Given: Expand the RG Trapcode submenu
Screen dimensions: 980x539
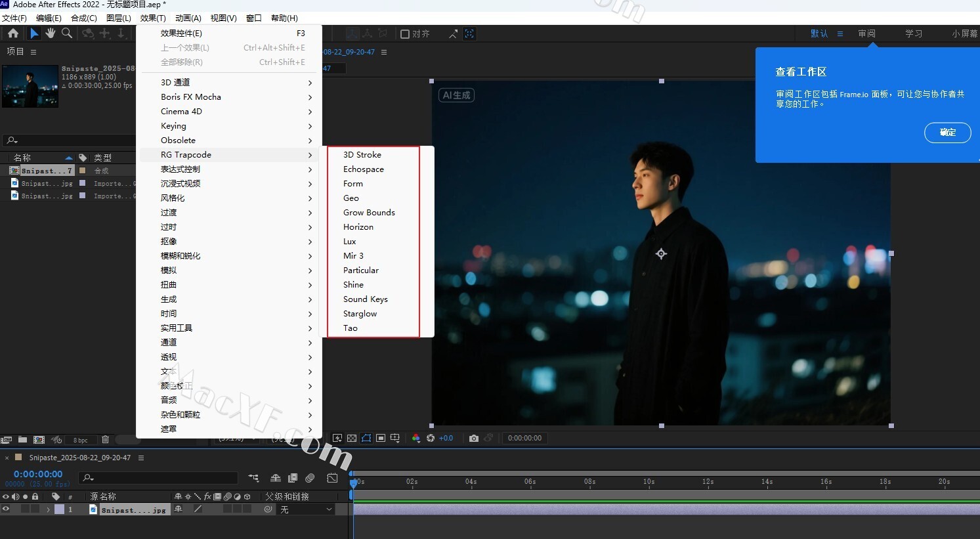Looking at the screenshot, I should pos(228,155).
